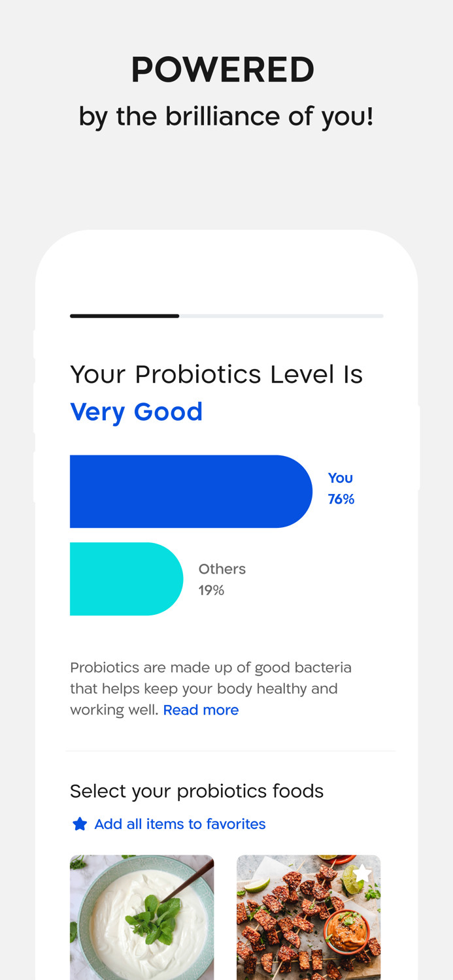Switch to the second progress step
453x980 pixels.
(281, 316)
